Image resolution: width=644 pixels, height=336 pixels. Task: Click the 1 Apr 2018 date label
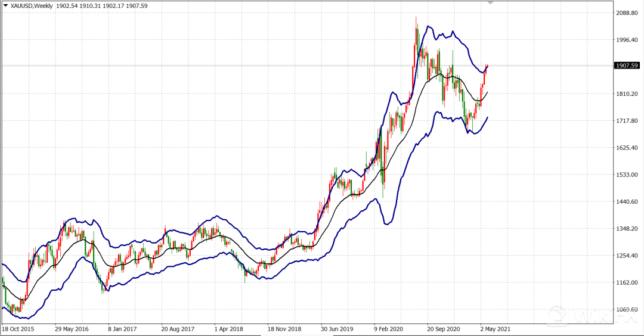(x=228, y=328)
